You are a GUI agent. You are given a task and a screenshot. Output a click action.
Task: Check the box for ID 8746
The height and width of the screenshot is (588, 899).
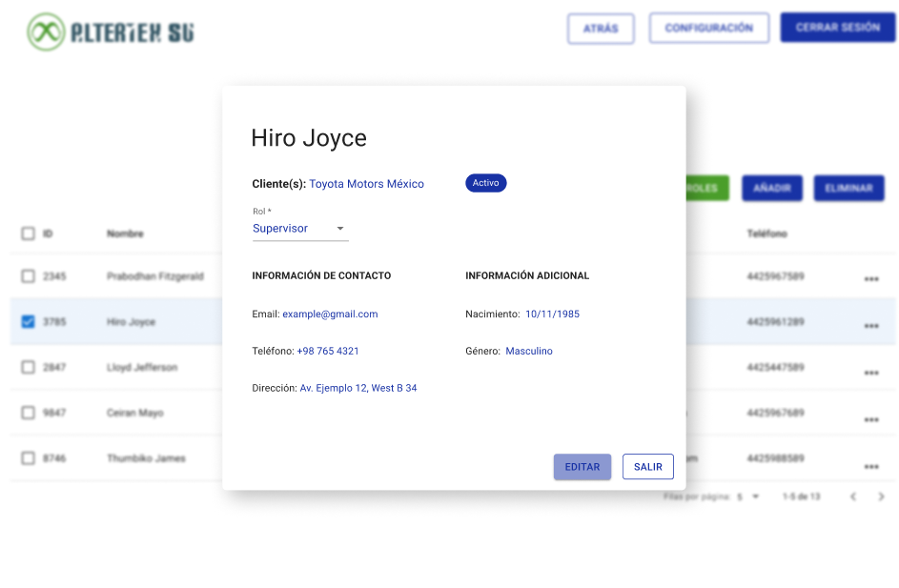[x=28, y=457]
